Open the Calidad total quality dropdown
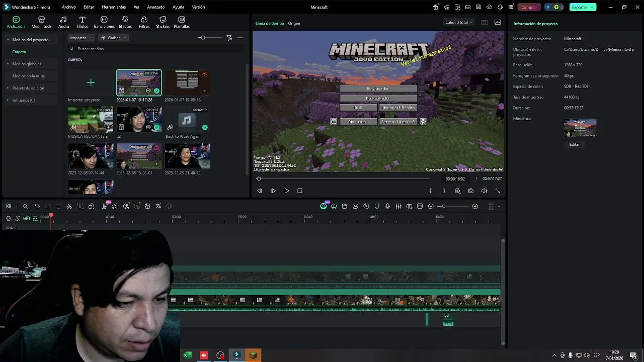644x362 pixels. pyautogui.click(x=458, y=22)
